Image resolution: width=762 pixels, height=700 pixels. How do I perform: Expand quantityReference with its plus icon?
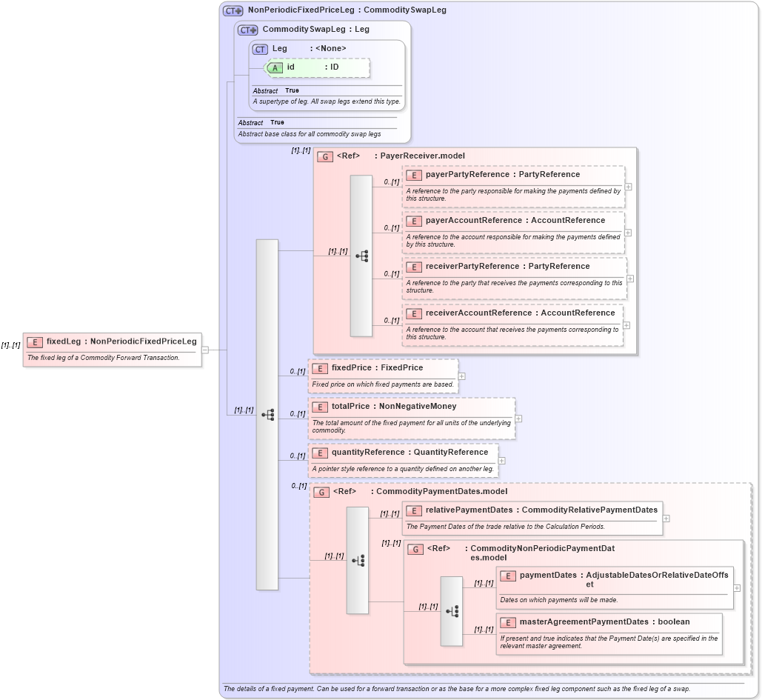(x=501, y=461)
